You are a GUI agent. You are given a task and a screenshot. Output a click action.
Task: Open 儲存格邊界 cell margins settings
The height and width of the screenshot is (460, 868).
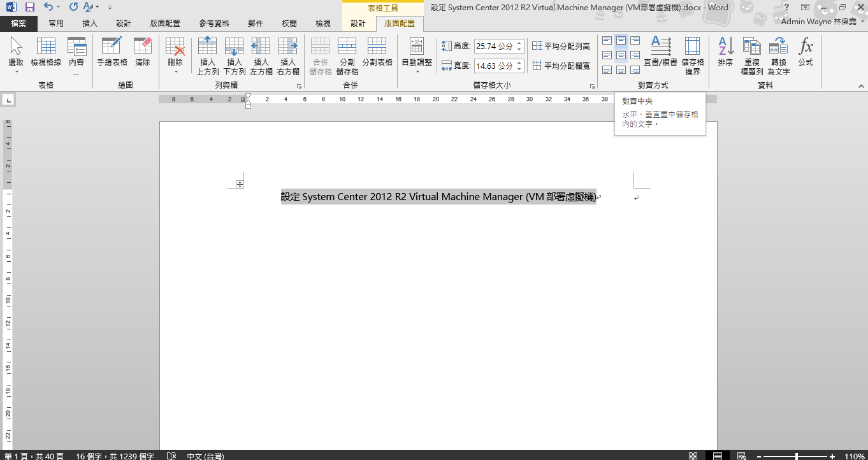click(693, 56)
